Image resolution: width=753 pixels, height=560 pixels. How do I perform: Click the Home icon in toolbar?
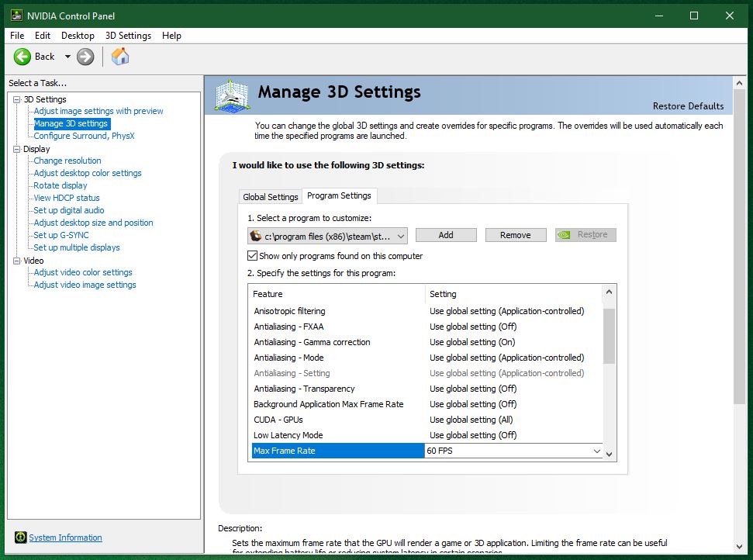tap(120, 57)
